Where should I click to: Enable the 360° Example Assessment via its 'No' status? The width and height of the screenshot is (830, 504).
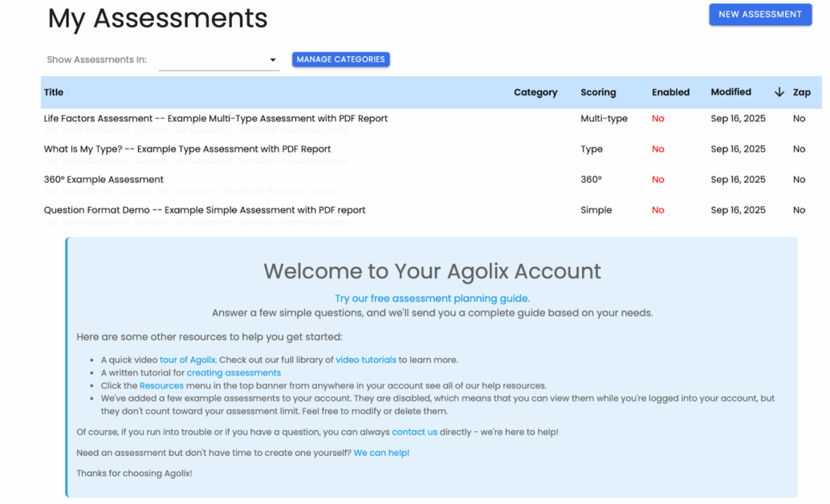tap(658, 180)
